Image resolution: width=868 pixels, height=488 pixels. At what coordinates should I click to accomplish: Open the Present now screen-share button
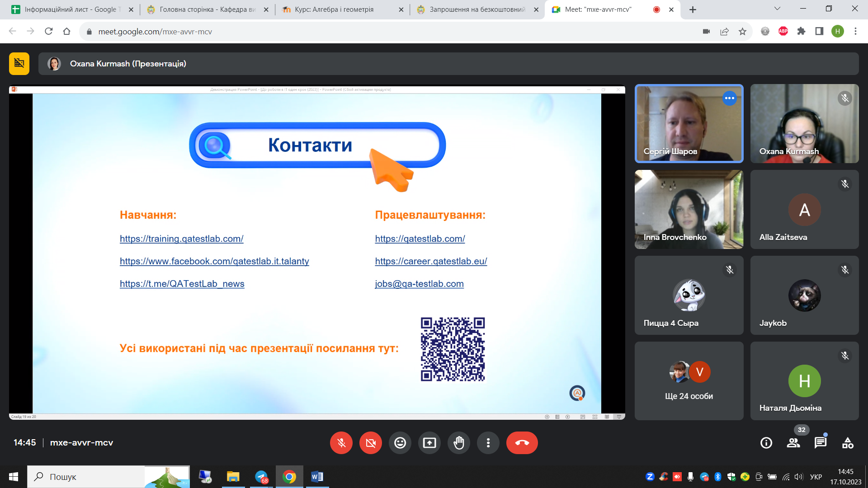[x=429, y=443]
